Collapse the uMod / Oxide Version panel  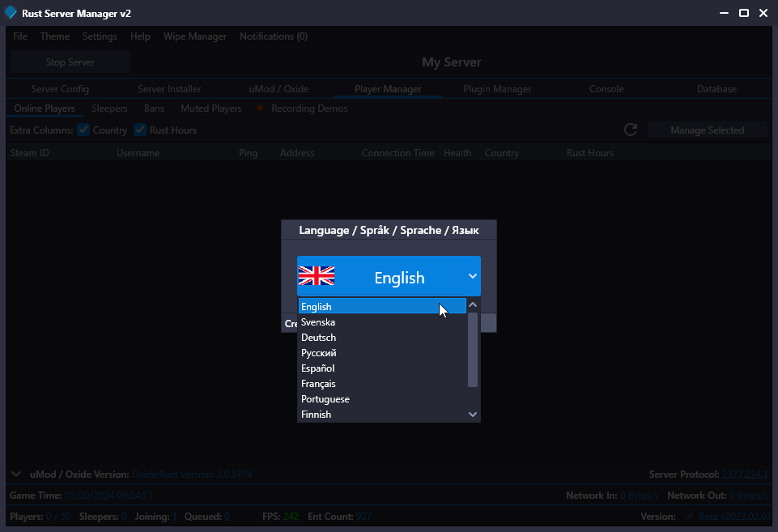click(16, 474)
